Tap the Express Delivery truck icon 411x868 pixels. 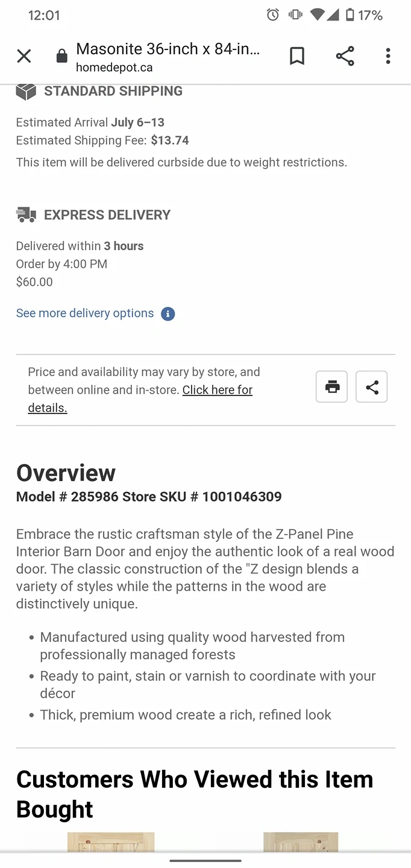tap(26, 215)
